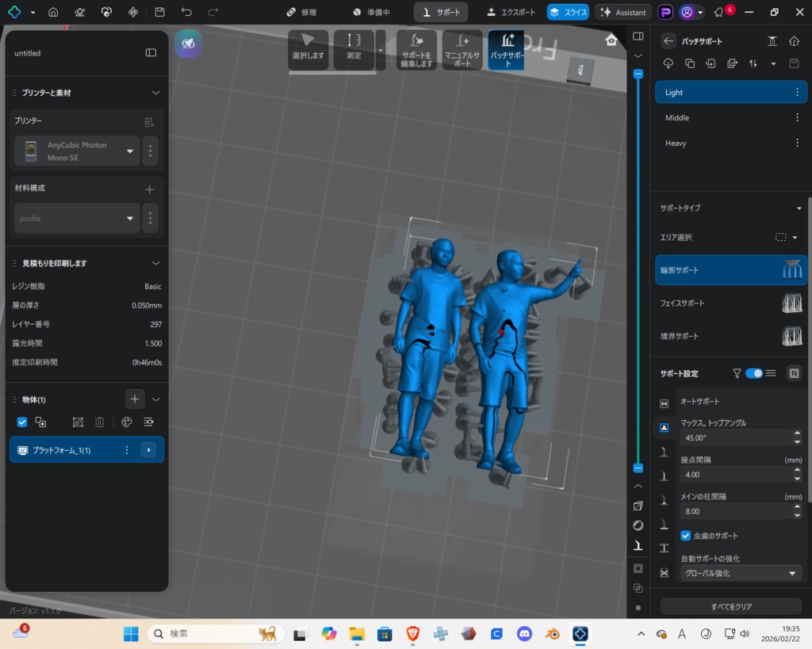
Task: Click the eye visibility icon in the objects panel
Action: point(148,422)
